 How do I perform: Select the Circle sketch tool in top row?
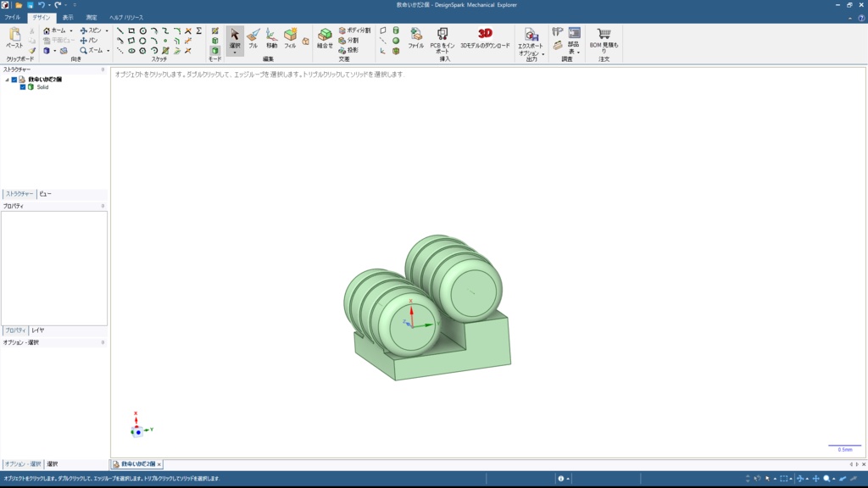click(x=142, y=31)
